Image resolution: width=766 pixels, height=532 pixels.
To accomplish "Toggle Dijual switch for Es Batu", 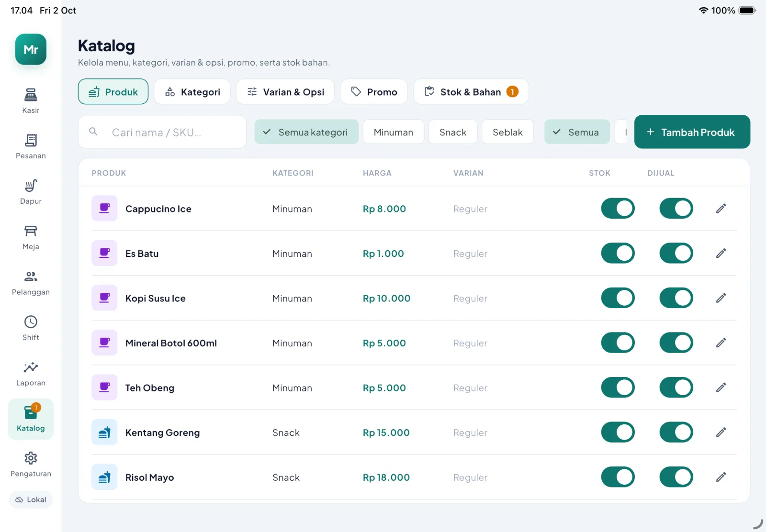I will (x=676, y=253).
